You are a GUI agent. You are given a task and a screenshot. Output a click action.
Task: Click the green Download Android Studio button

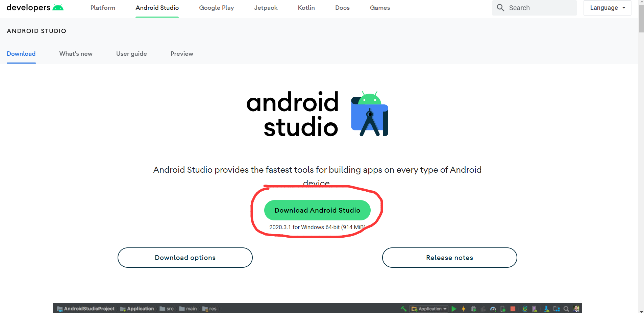(x=317, y=210)
